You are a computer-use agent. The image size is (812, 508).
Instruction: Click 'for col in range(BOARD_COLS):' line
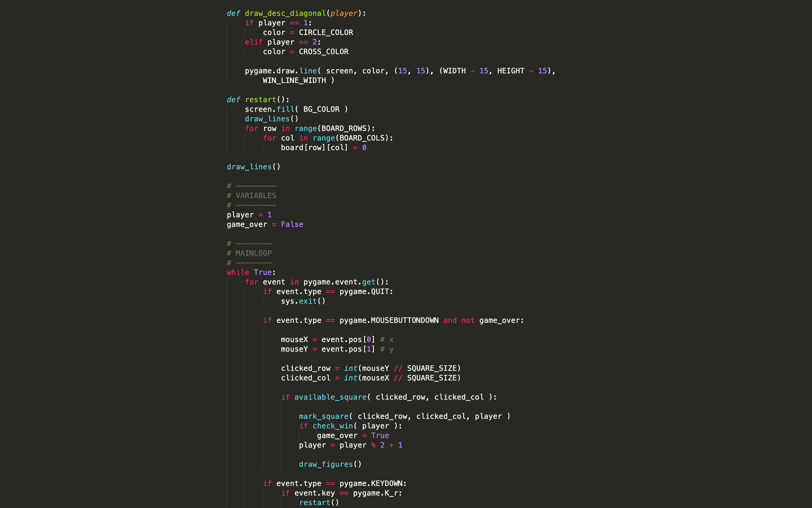(x=328, y=138)
